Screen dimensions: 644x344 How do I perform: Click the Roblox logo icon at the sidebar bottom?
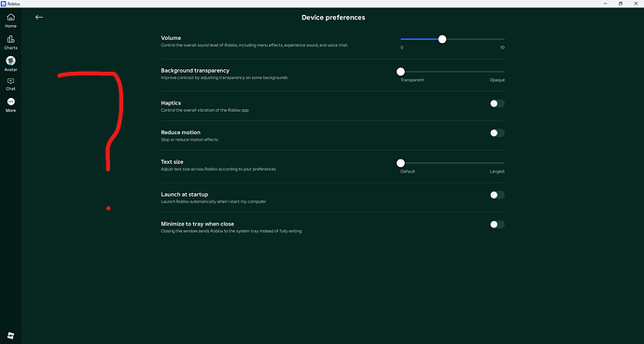10,336
